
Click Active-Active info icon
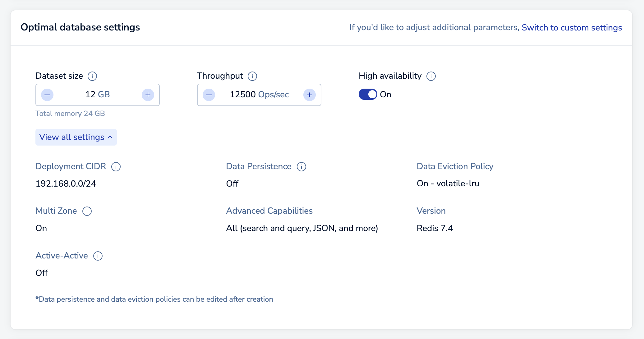coord(98,256)
